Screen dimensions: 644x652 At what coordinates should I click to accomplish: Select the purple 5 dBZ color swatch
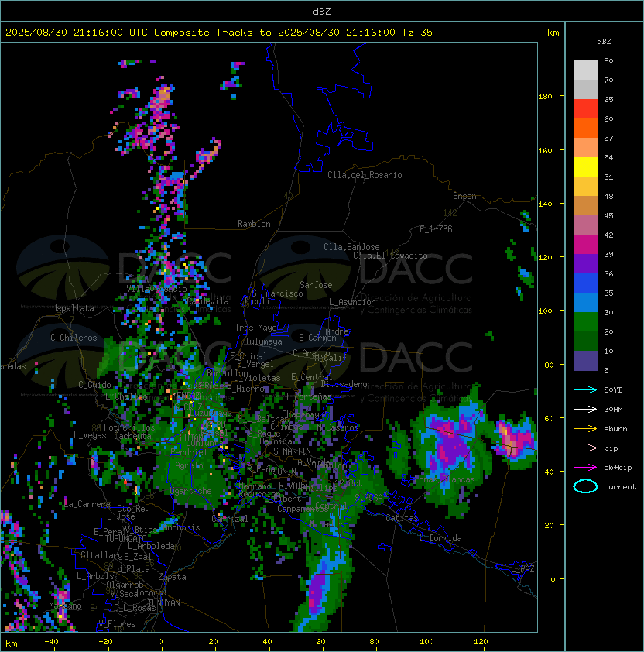pyautogui.click(x=585, y=361)
